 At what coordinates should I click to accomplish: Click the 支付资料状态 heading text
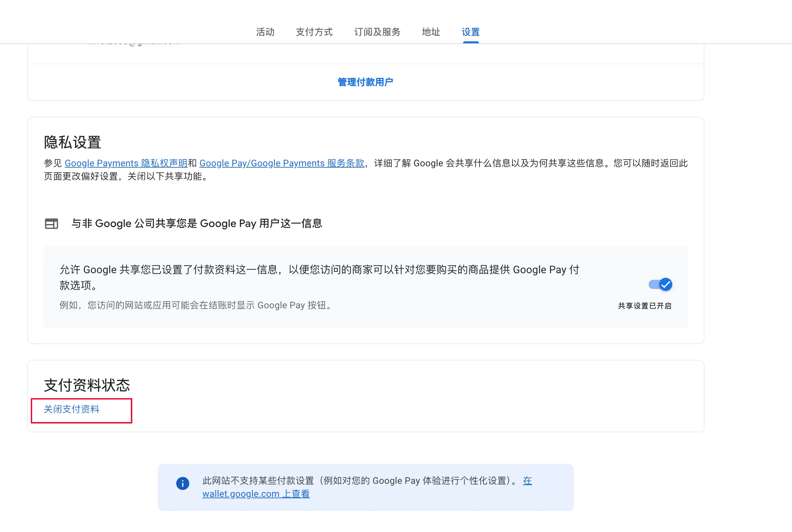pyautogui.click(x=87, y=385)
